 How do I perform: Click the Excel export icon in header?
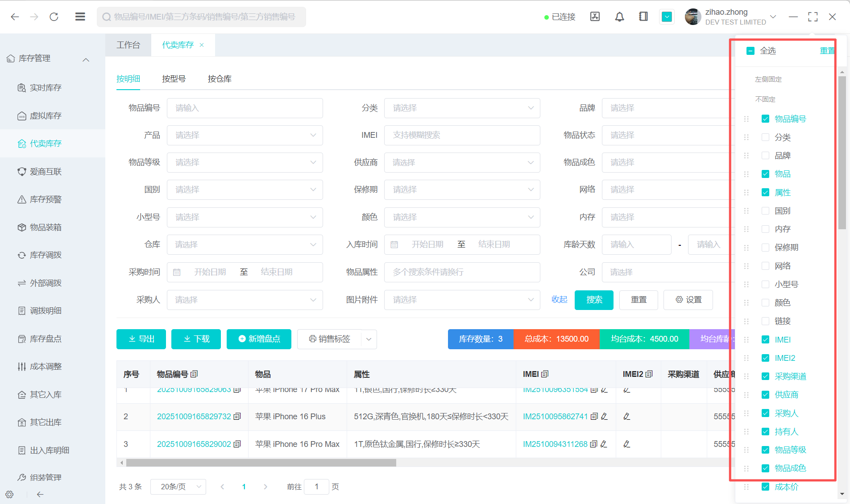595,17
